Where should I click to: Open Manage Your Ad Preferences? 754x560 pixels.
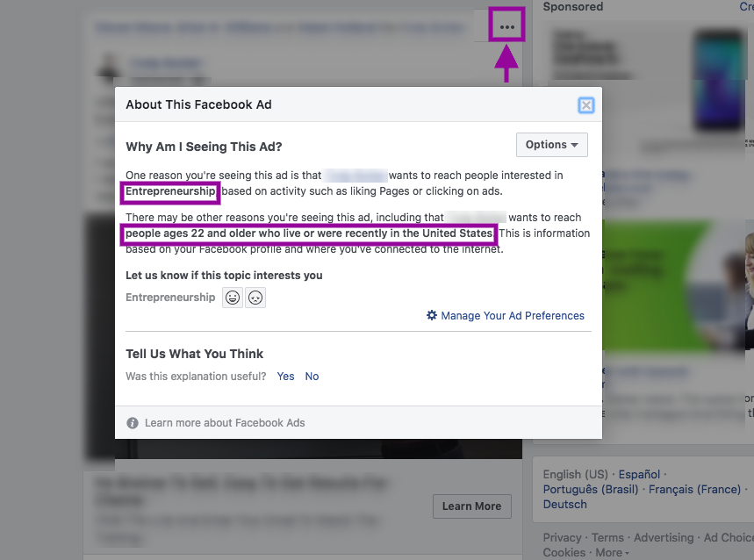click(513, 316)
